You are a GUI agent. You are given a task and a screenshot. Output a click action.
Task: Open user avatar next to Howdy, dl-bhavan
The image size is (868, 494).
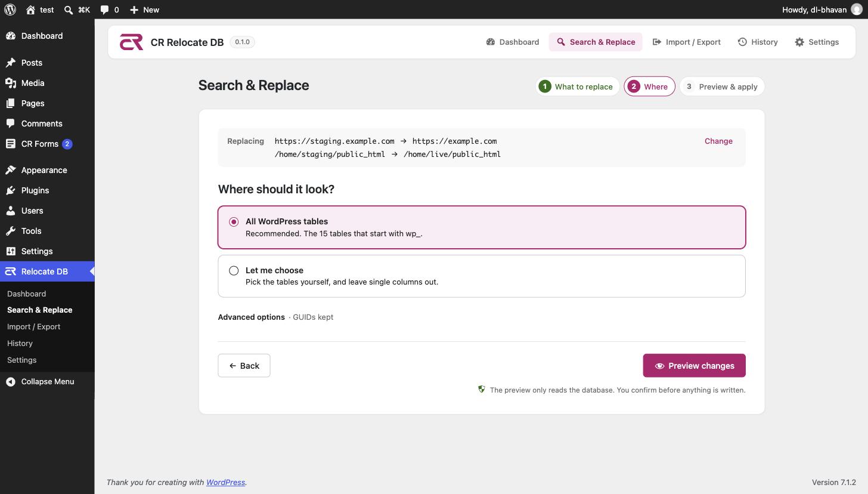click(857, 10)
